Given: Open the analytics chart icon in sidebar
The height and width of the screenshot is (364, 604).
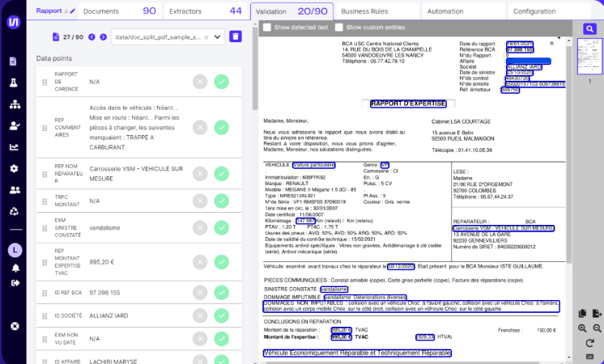Looking at the screenshot, I should click(x=14, y=147).
